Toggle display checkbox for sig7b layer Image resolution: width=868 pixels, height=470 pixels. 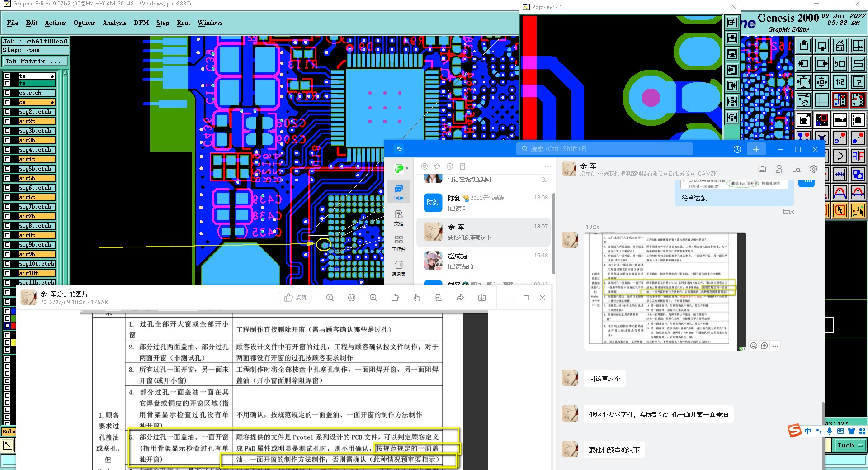7,216
